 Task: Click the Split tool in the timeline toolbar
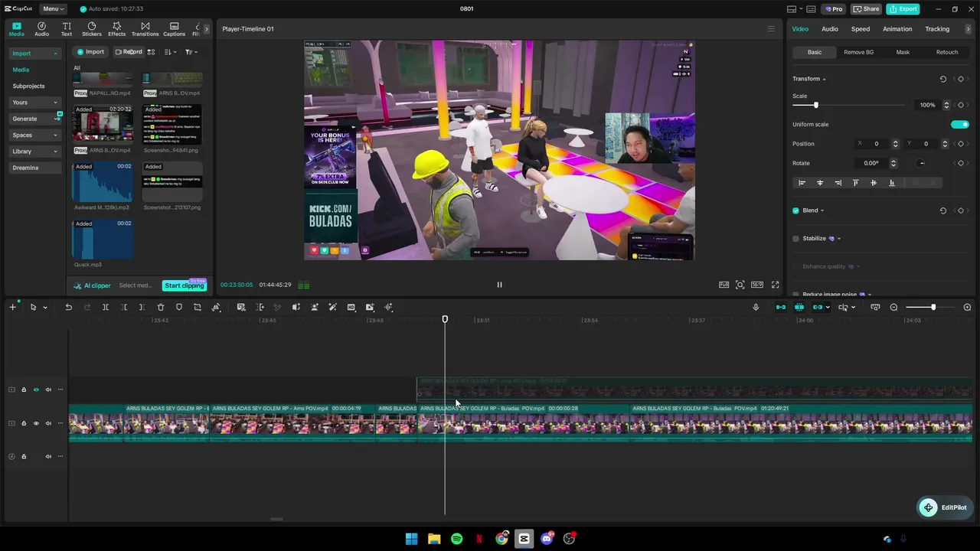point(106,308)
